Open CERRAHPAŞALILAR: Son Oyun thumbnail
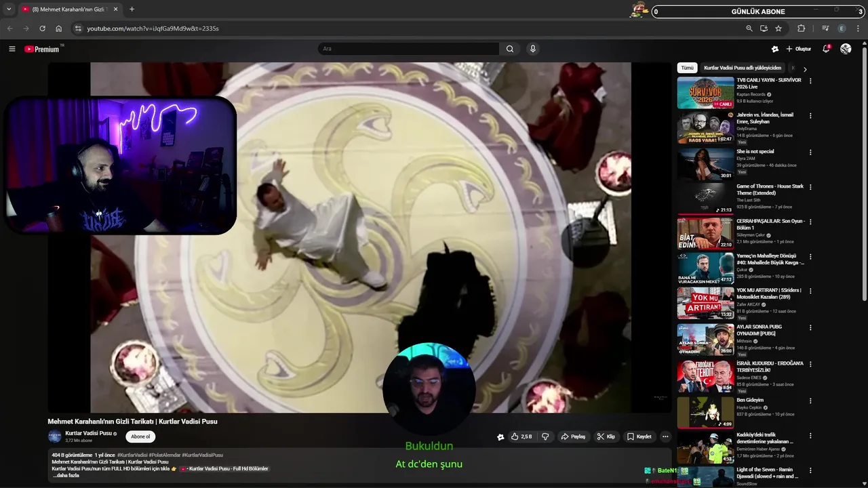 point(705,233)
